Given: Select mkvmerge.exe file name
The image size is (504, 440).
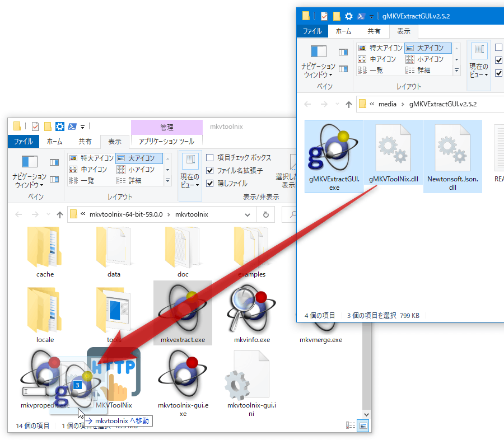Looking at the screenshot, I should coord(321,340).
